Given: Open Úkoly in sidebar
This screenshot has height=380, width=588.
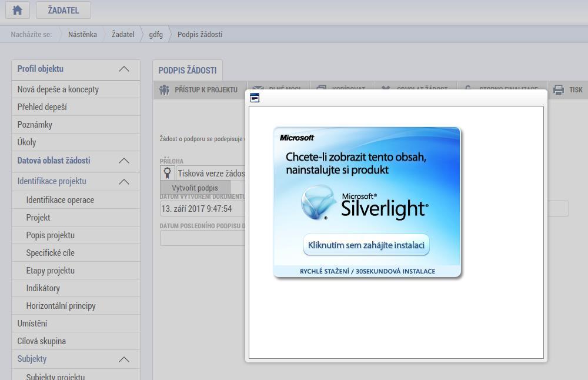Looking at the screenshot, I should coord(76,142).
